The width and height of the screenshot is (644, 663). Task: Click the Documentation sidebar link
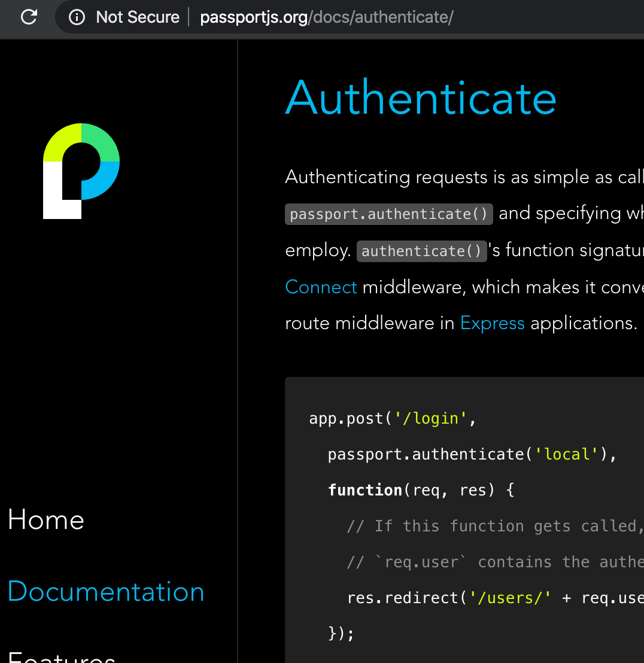point(106,591)
